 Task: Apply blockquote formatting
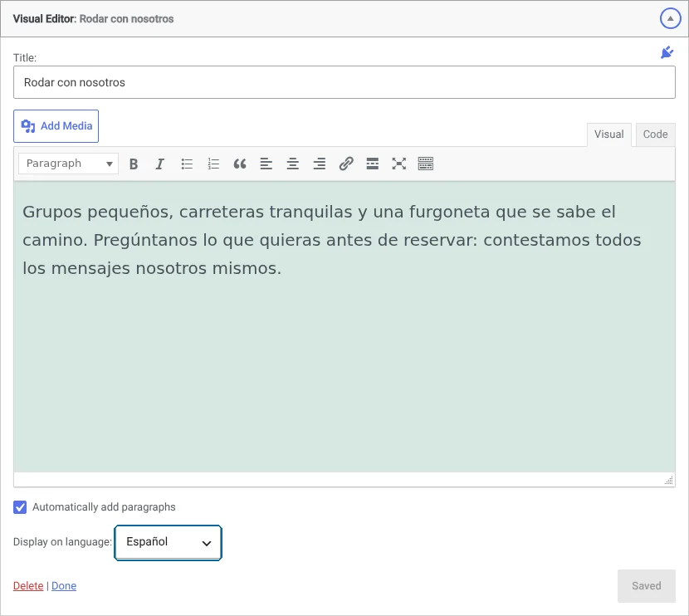click(x=240, y=164)
